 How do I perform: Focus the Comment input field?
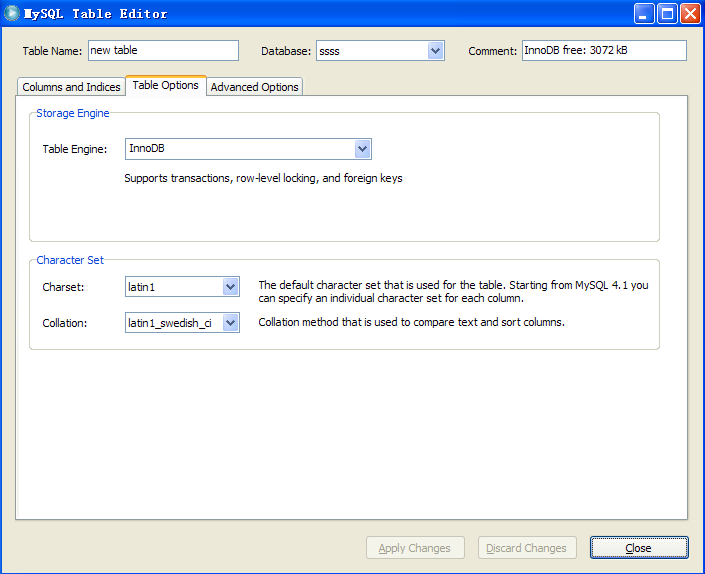point(604,50)
